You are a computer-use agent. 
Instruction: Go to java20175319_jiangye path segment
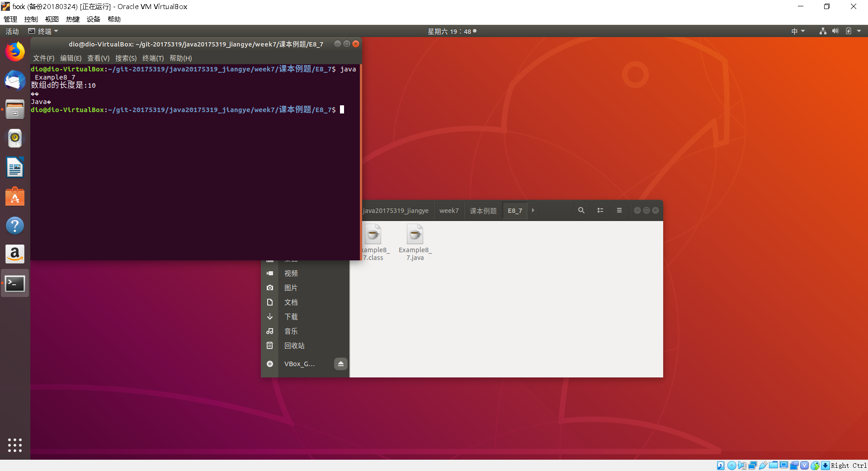(x=397, y=211)
